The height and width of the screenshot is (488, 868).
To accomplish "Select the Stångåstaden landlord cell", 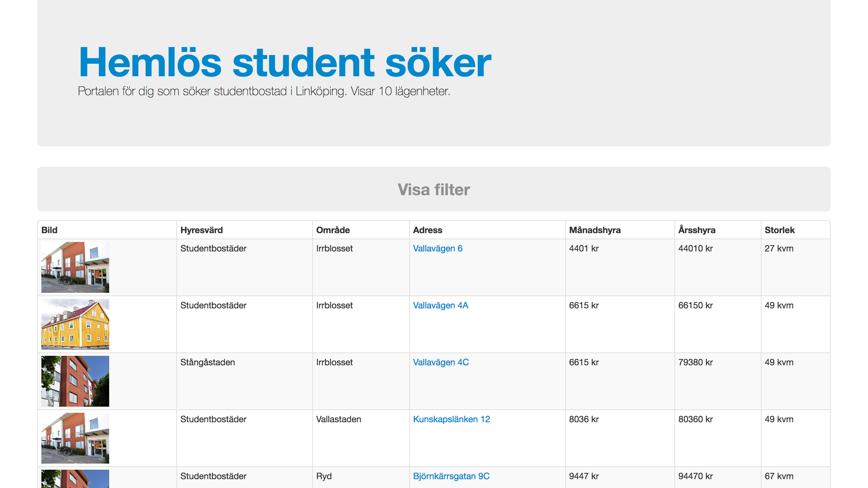I will click(208, 362).
